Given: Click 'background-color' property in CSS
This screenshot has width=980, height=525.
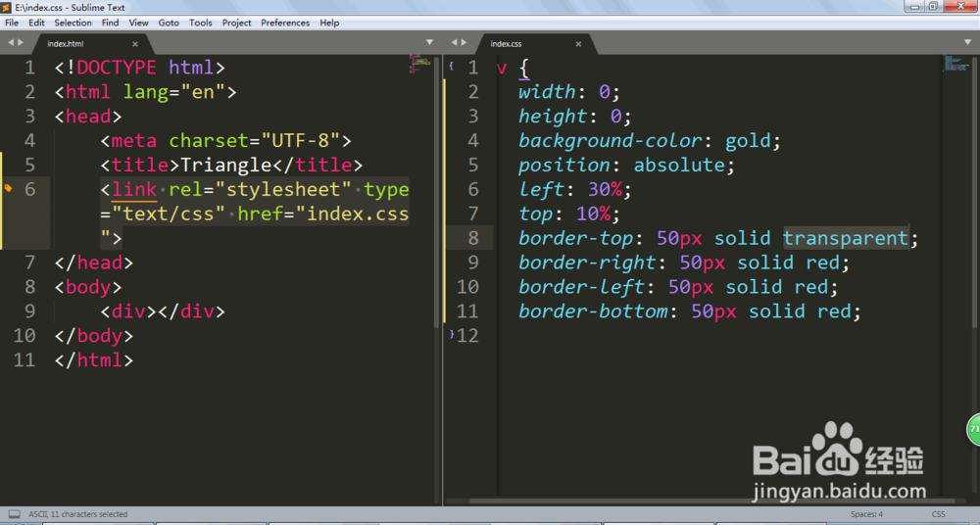Looking at the screenshot, I should (x=611, y=140).
